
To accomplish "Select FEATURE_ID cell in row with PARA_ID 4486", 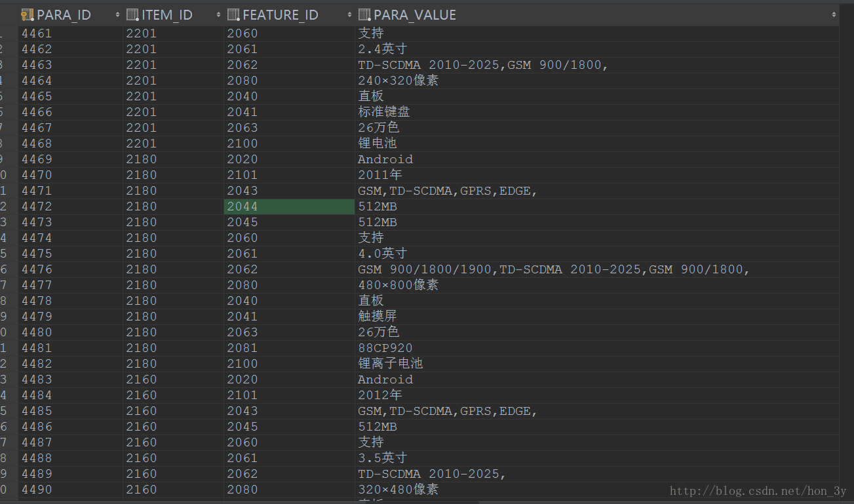I will point(289,427).
